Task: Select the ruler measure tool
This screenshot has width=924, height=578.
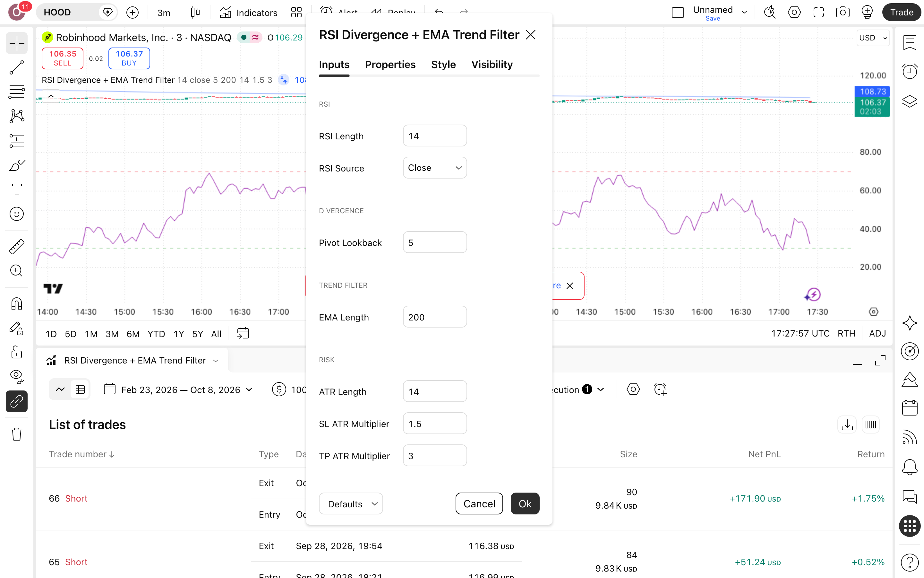Action: 17,247
